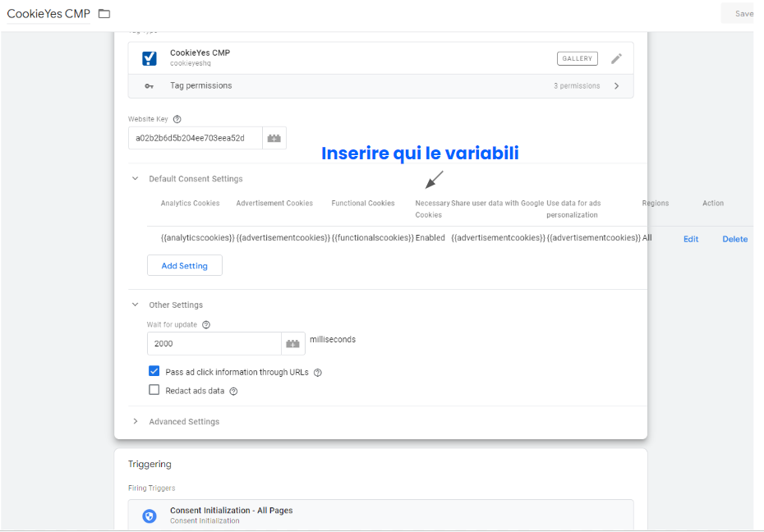This screenshot has height=532, width=764.
Task: Select the Consent Initialization - All Pages trigger
Action: (x=231, y=510)
